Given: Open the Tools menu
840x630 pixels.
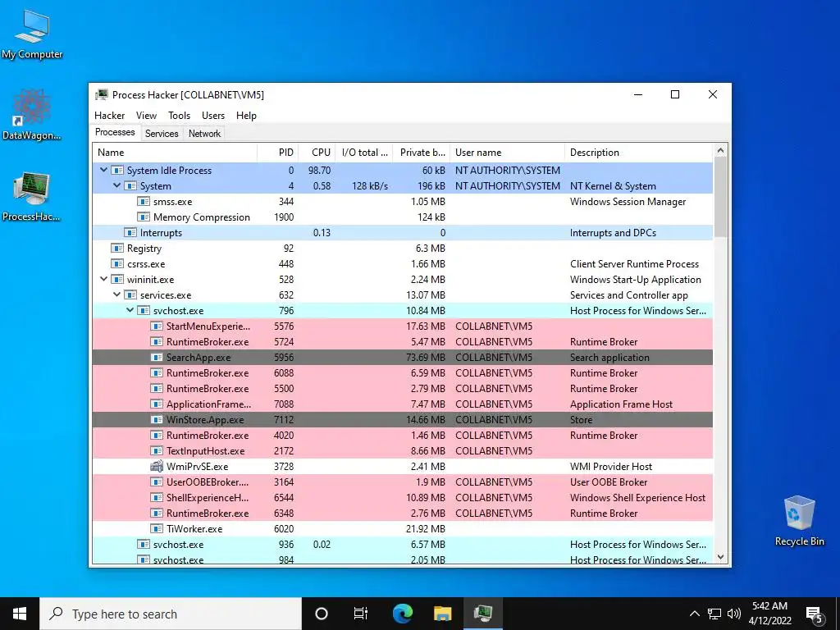Looking at the screenshot, I should pyautogui.click(x=179, y=115).
